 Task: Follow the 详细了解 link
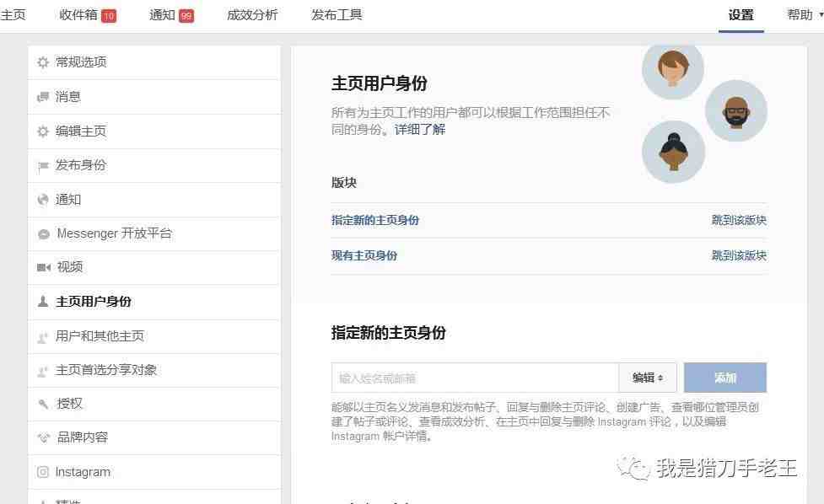coord(420,130)
